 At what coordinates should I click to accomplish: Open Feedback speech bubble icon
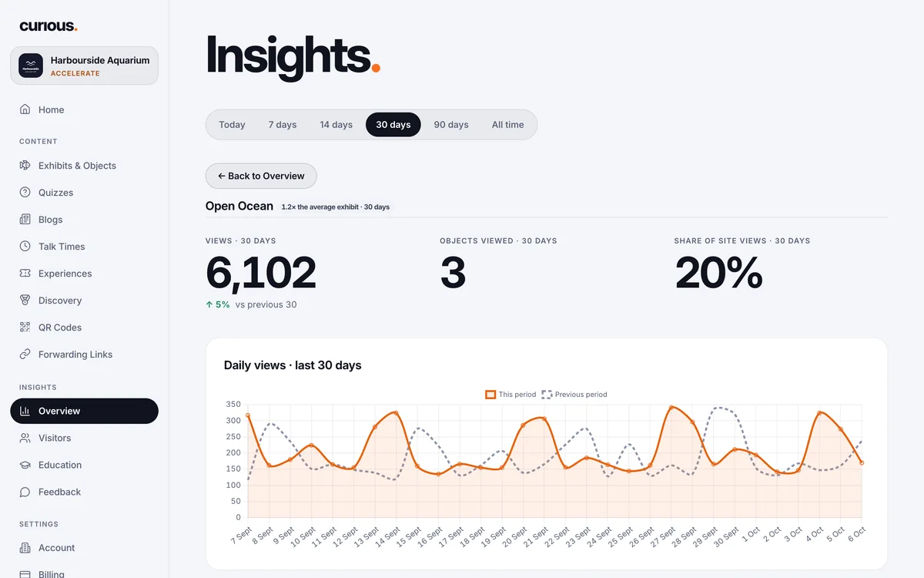pos(25,492)
